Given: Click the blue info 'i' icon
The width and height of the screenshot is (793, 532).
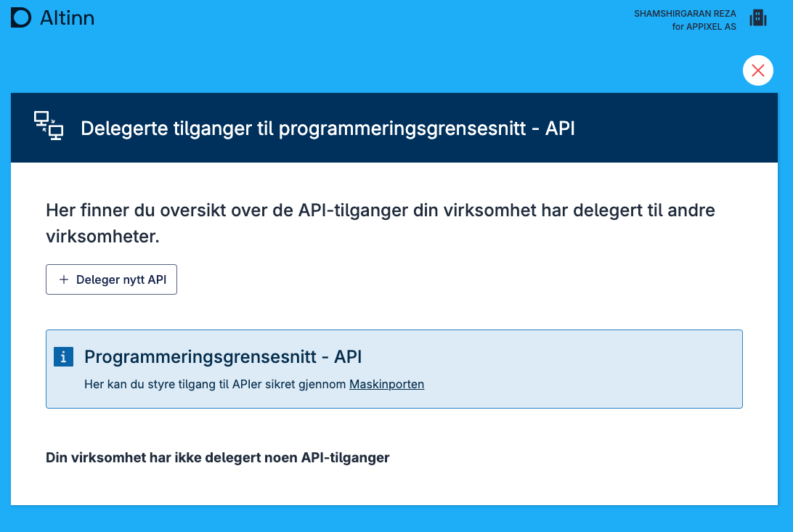Looking at the screenshot, I should click(64, 356).
